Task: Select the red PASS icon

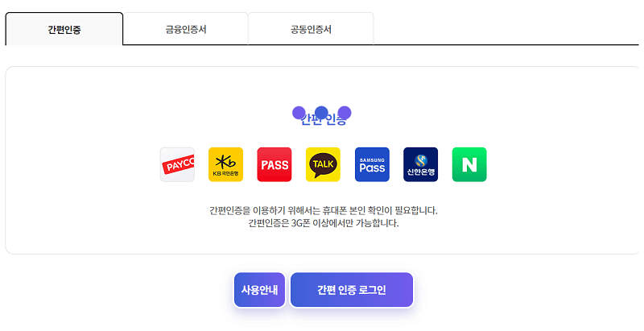Action: [275, 164]
